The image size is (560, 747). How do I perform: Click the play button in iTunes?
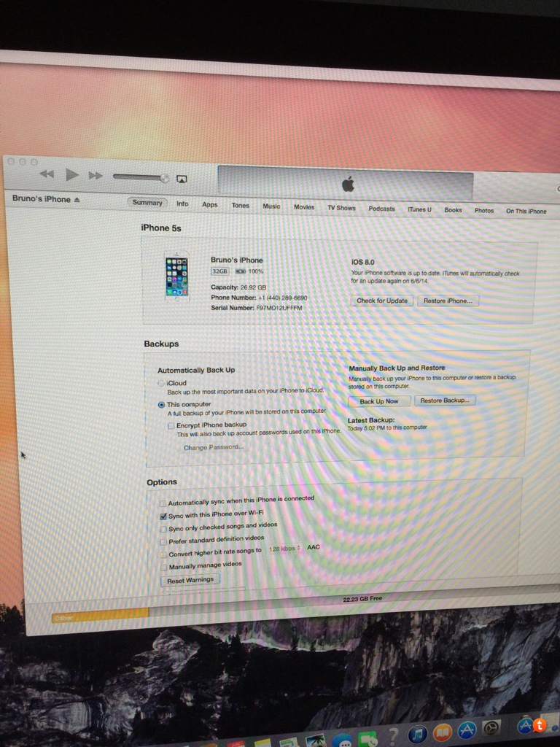tap(72, 175)
